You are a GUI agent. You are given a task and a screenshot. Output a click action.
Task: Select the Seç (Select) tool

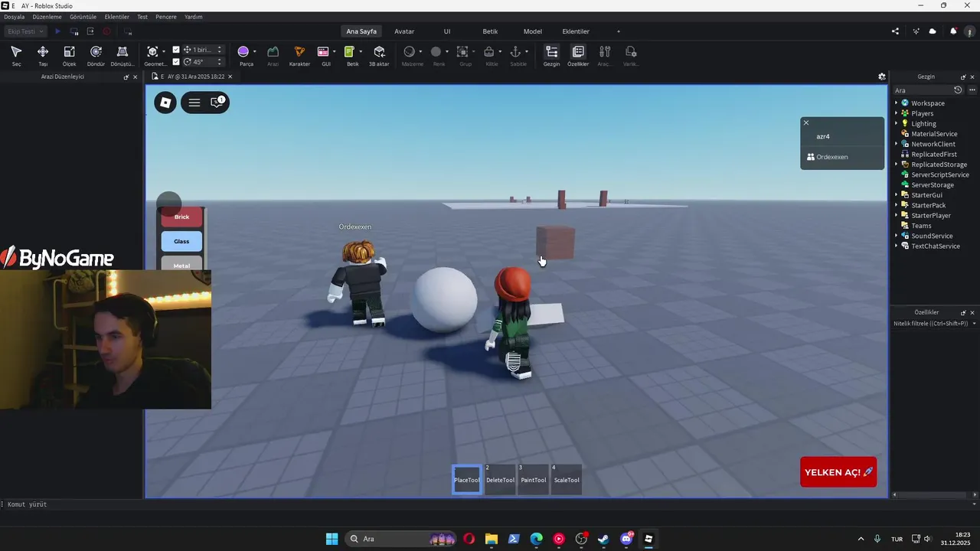tap(16, 55)
